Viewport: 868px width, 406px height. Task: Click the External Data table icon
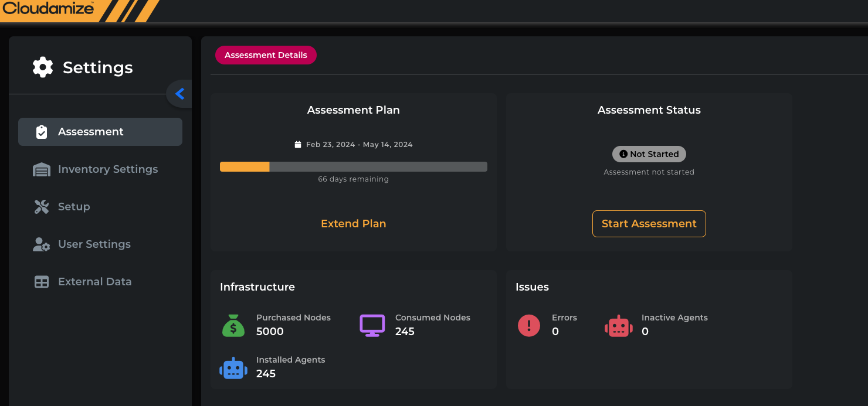click(42, 282)
